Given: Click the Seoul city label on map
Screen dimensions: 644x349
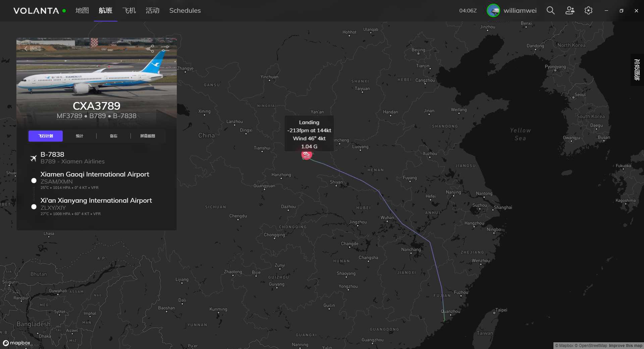Looking at the screenshot, I should [580, 95].
